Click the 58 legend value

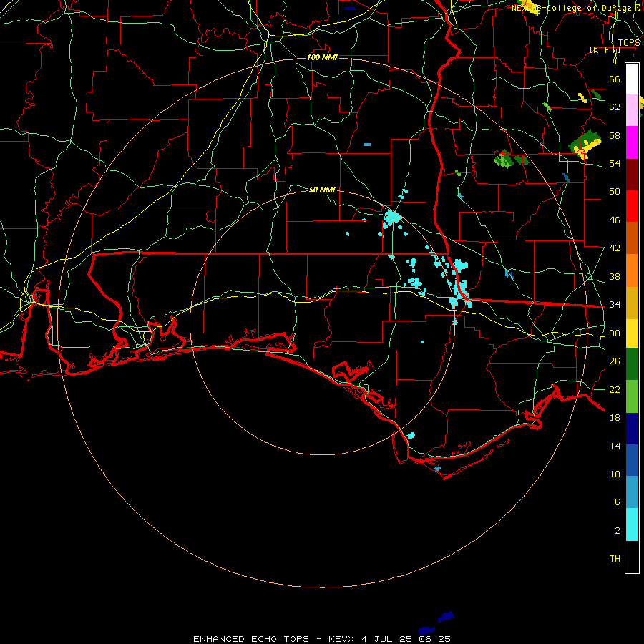coord(615,135)
